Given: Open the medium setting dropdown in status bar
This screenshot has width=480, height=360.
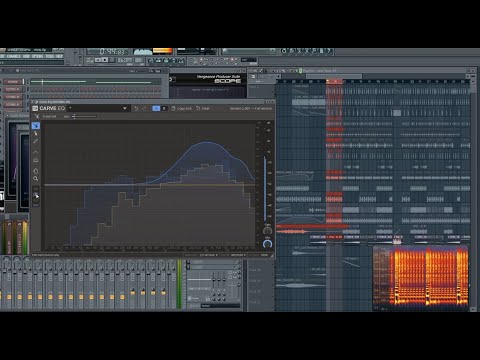Looking at the screenshot, I should [x=238, y=255].
